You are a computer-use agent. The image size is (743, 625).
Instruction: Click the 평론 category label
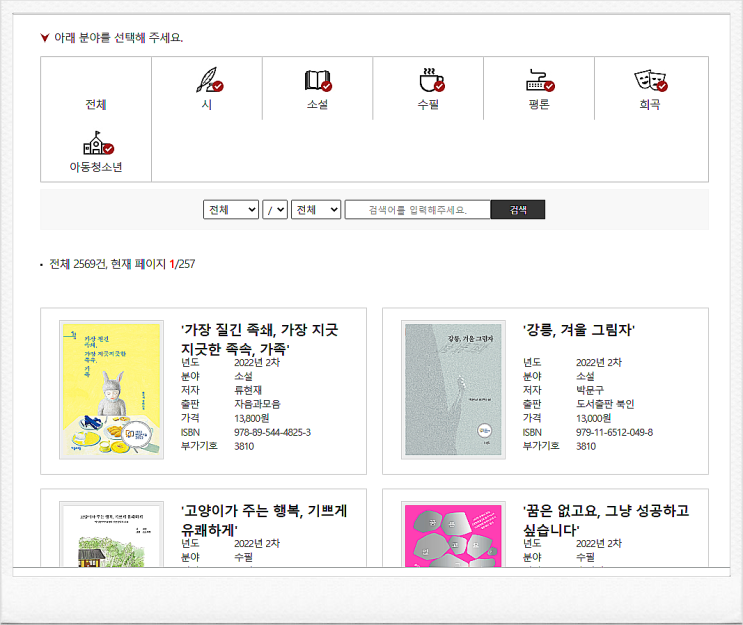(x=539, y=104)
